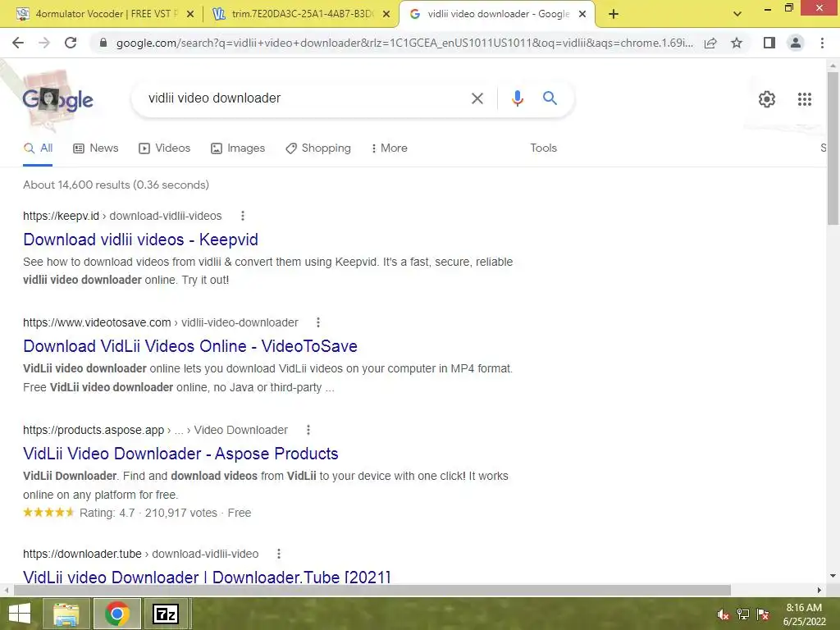Click the vidlii video downloader search box
The height and width of the screenshot is (630, 840).
[303, 98]
